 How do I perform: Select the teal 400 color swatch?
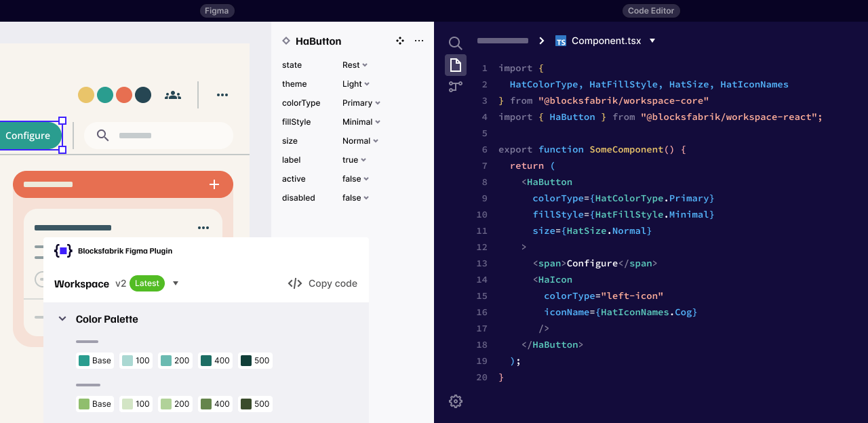pos(215,361)
